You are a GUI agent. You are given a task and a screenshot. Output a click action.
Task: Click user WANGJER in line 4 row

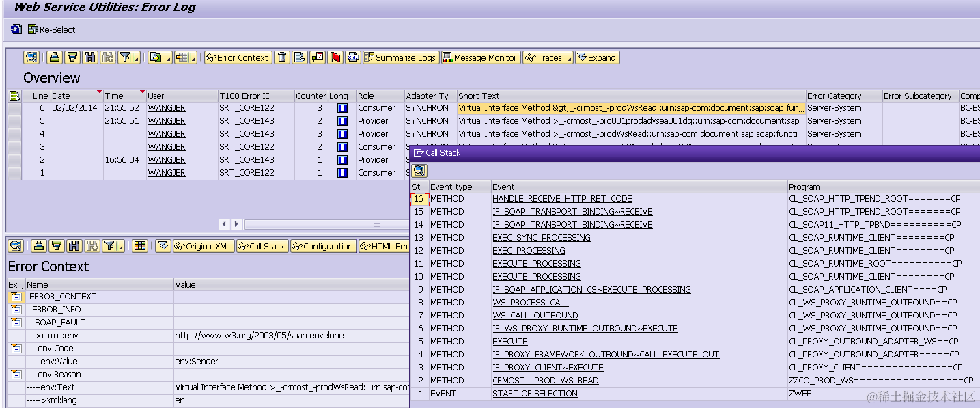click(167, 134)
